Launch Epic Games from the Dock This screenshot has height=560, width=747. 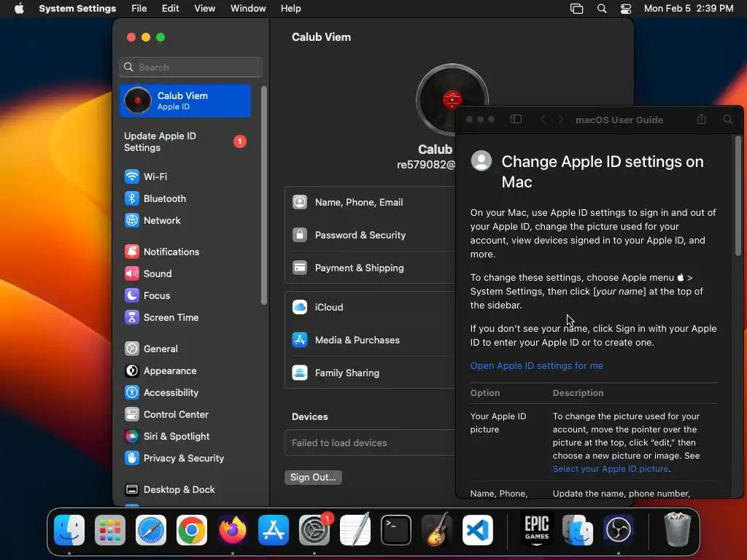pyautogui.click(x=537, y=529)
